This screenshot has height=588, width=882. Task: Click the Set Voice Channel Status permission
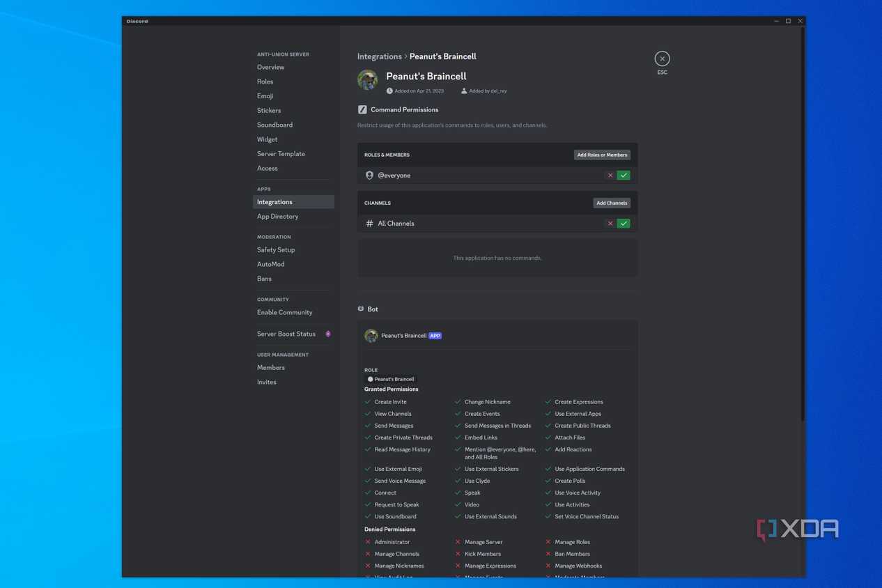click(x=587, y=517)
